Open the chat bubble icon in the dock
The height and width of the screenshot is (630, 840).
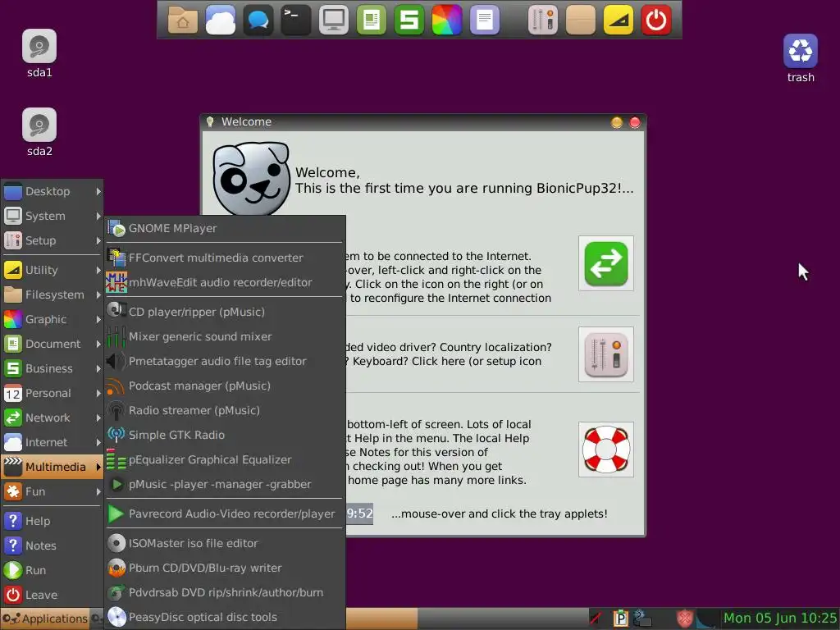coord(258,20)
